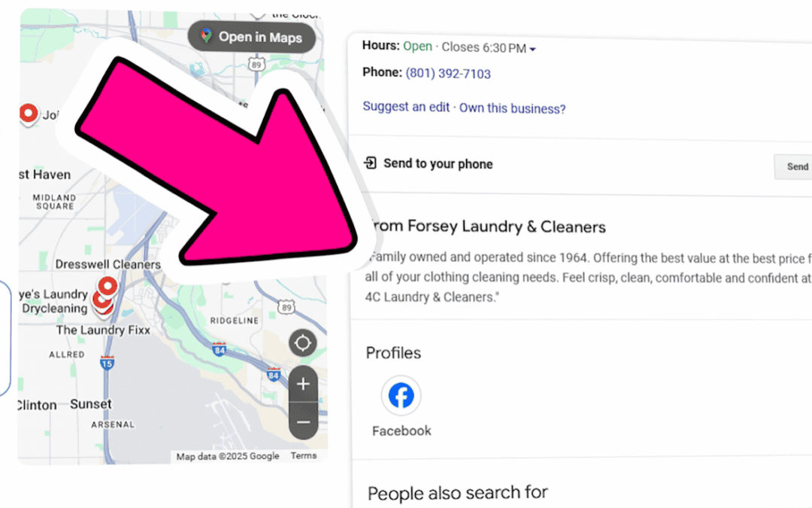This screenshot has height=508, width=812.
Task: Click the map zoom out minus button
Action: click(x=304, y=421)
